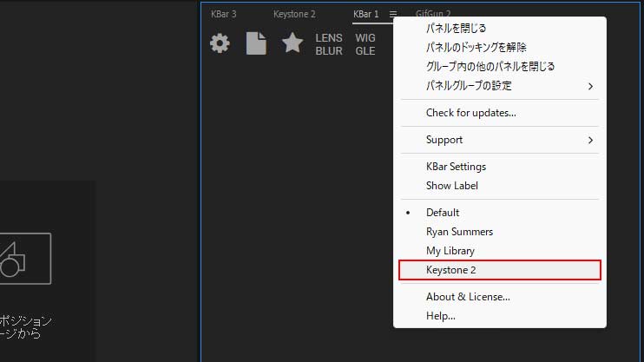This screenshot has height=362, width=644.
Task: Run the WIGGLE KBar button
Action: pos(365,44)
